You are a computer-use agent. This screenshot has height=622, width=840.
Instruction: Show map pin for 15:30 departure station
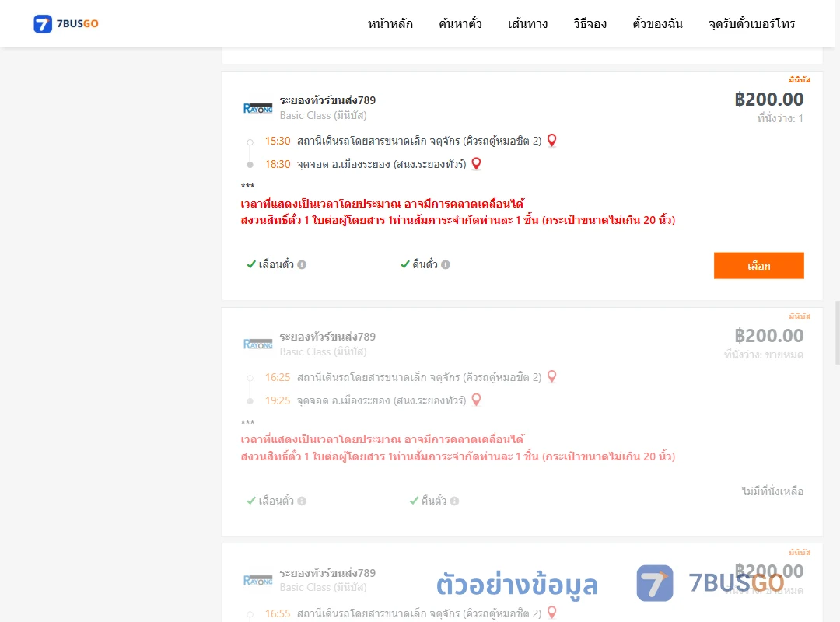click(x=551, y=141)
